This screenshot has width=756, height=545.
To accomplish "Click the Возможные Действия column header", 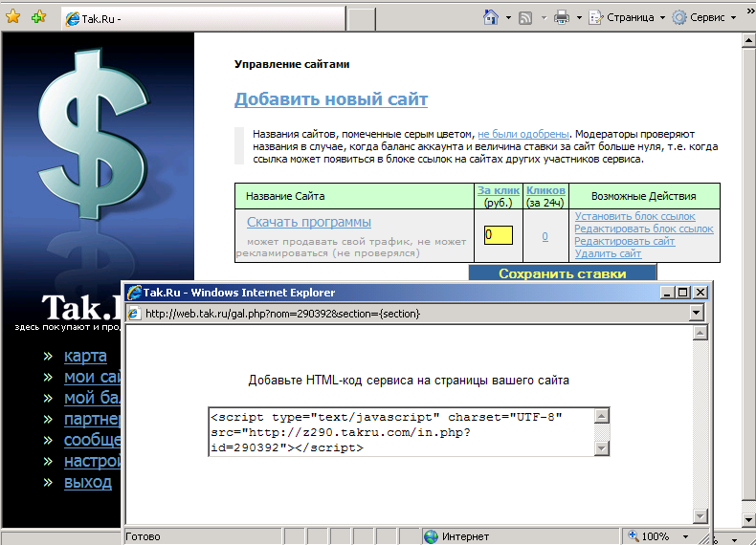I will (644, 196).
